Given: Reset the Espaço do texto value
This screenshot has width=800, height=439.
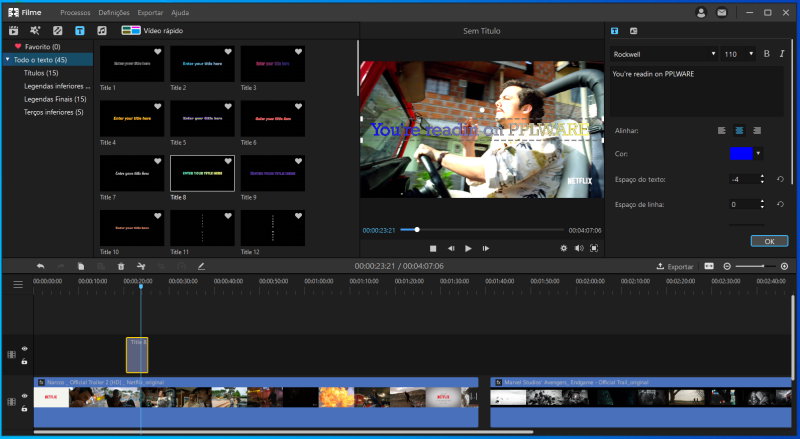Looking at the screenshot, I should [x=780, y=179].
